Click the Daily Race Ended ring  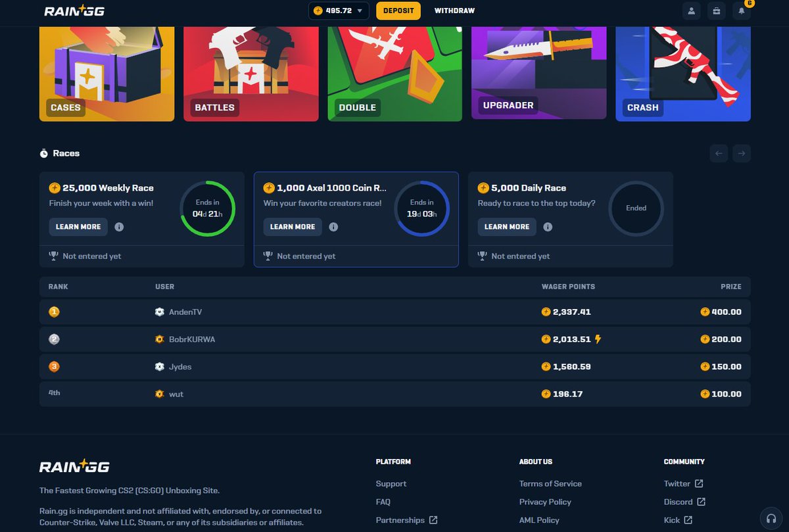click(x=636, y=208)
